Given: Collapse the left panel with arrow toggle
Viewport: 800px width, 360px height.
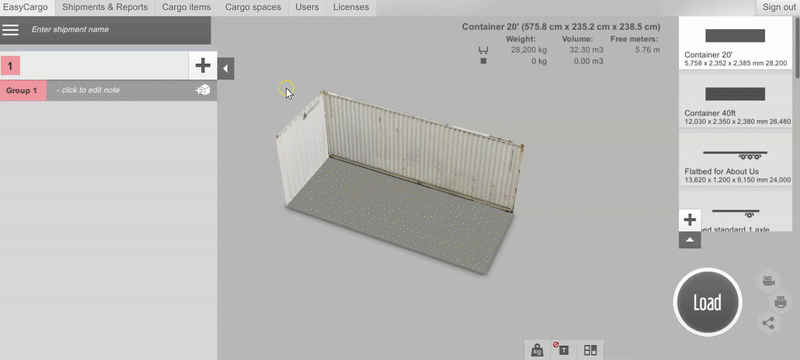Looking at the screenshot, I should (226, 68).
